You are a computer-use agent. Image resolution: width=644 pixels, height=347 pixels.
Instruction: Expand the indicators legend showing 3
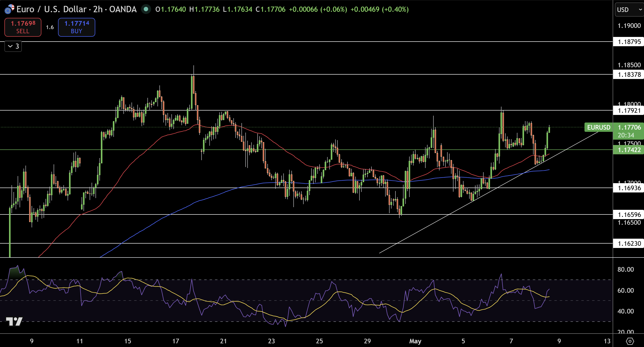tap(13, 46)
